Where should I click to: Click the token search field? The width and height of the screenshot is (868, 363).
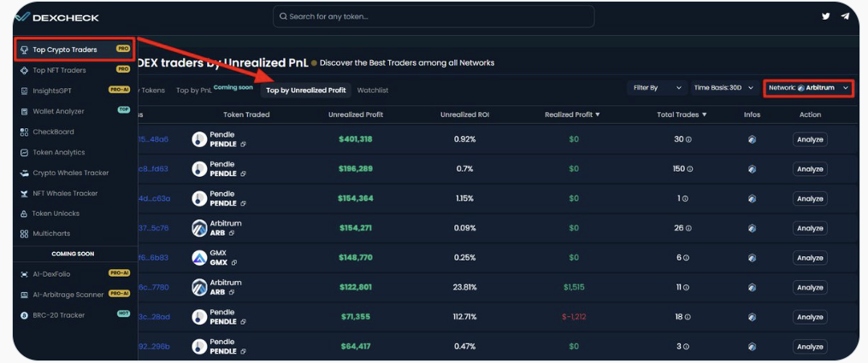click(434, 16)
